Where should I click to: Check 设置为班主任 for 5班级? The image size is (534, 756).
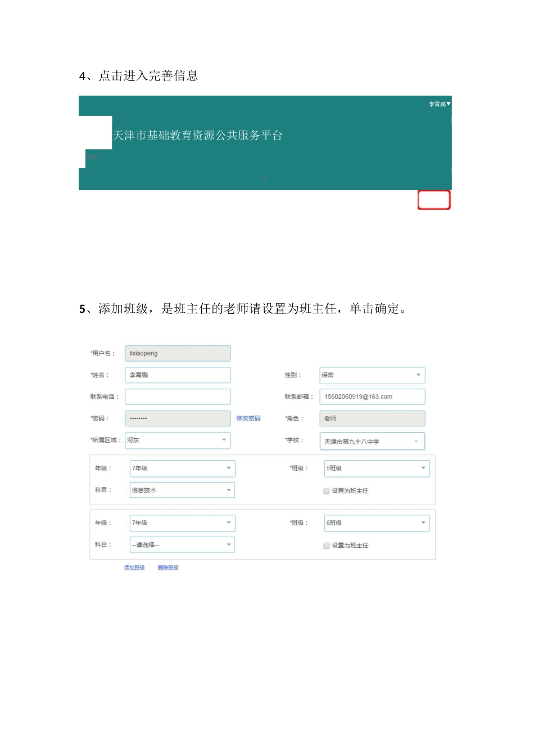tap(327, 491)
